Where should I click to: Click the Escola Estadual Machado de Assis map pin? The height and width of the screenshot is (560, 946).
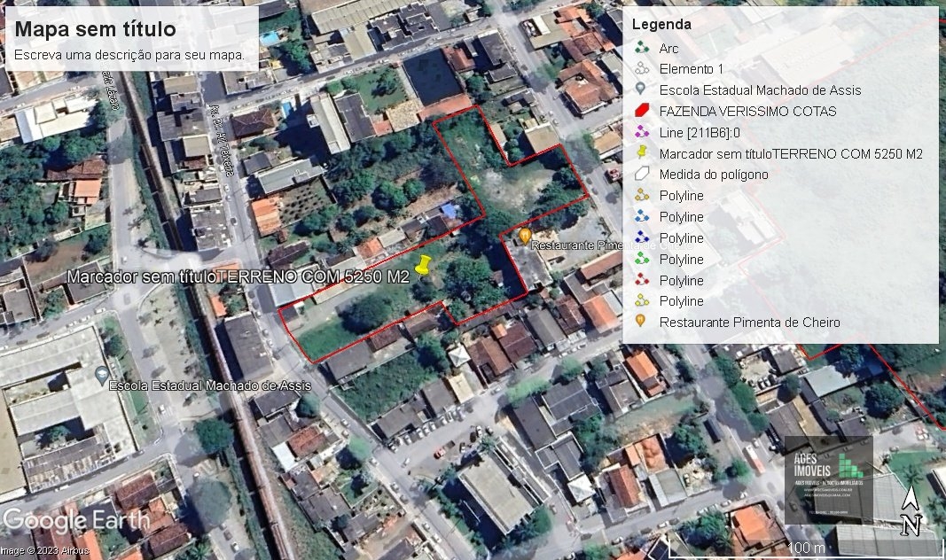(101, 372)
